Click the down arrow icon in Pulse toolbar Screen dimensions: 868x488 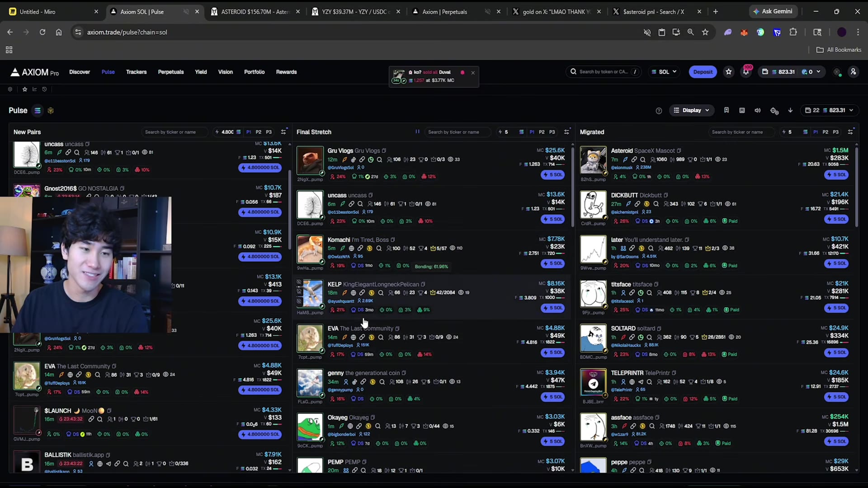[x=790, y=110]
